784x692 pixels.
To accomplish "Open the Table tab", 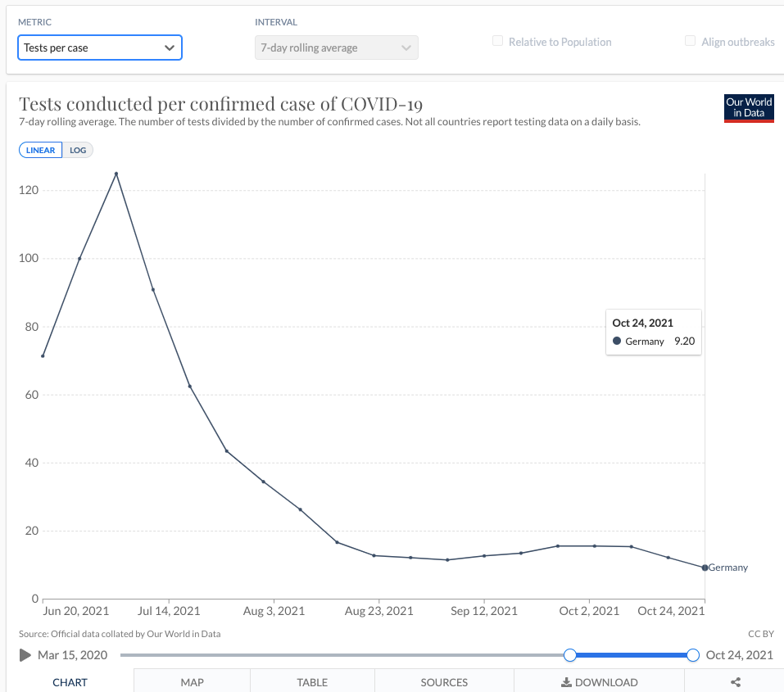I will (312, 681).
